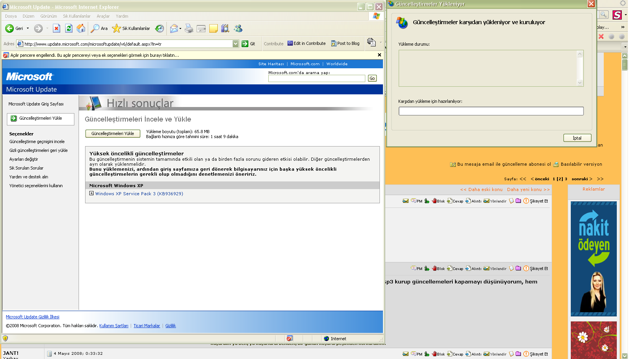Click the security shield icon in status bar
Viewport: 644px width, 359px height.
(5, 338)
